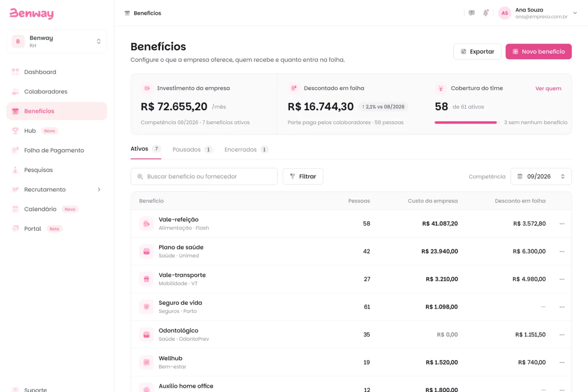Click the Vale-transporte bus icon

pyautogui.click(x=147, y=279)
